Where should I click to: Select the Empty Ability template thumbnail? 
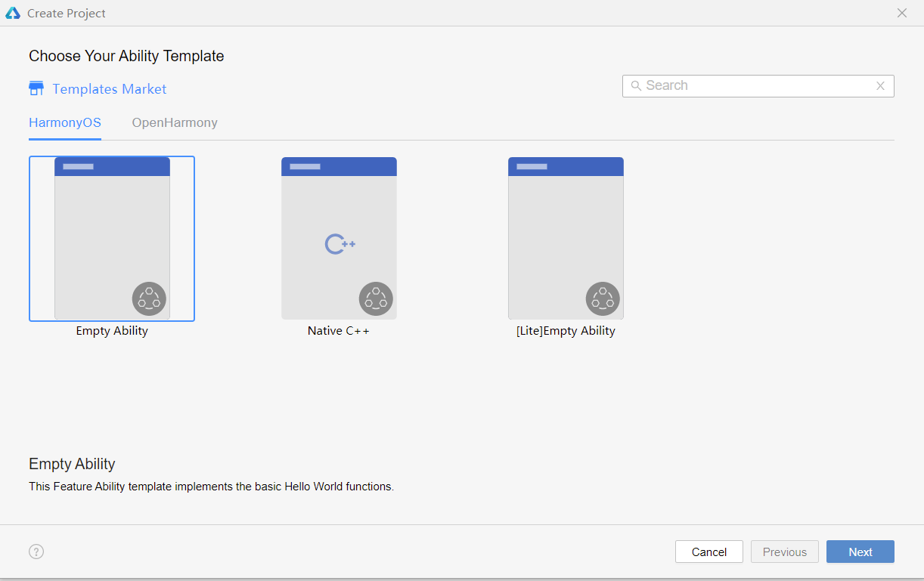tap(112, 238)
